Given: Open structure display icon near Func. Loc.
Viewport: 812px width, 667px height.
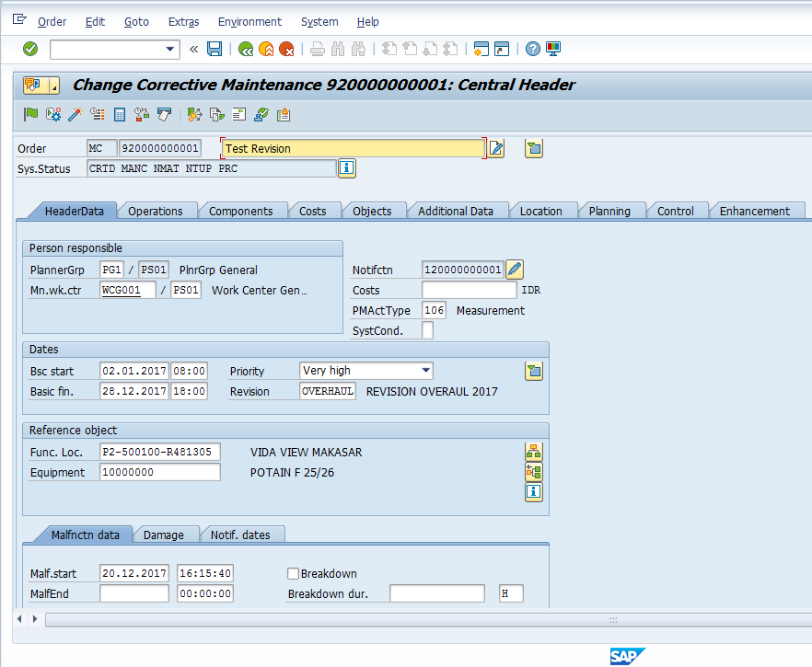Looking at the screenshot, I should [533, 452].
